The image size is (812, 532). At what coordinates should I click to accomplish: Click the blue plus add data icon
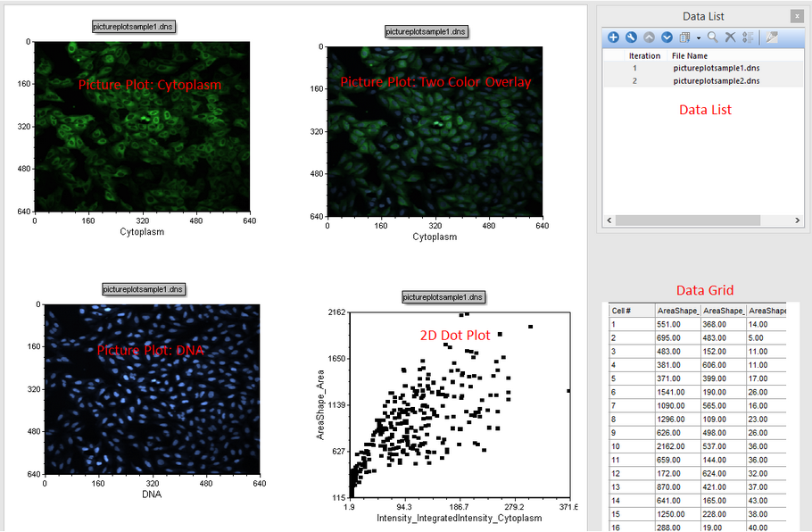pyautogui.click(x=613, y=37)
